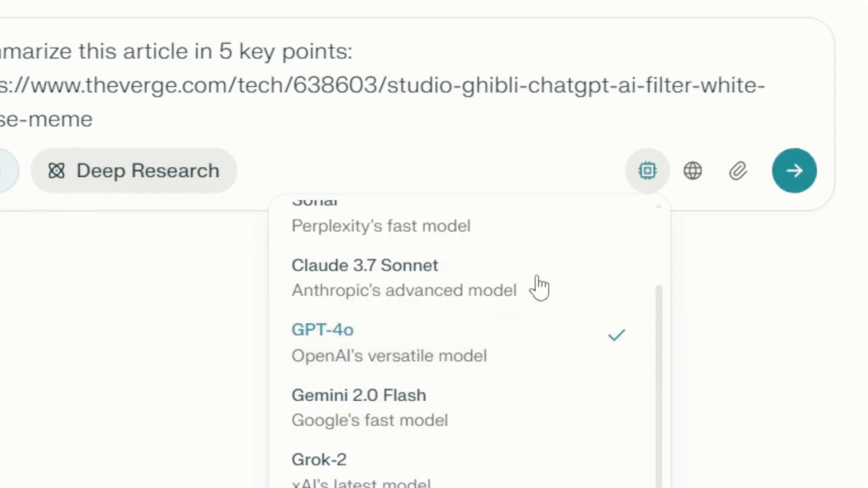Click the checkmark next to GPT-4o

[617, 335]
